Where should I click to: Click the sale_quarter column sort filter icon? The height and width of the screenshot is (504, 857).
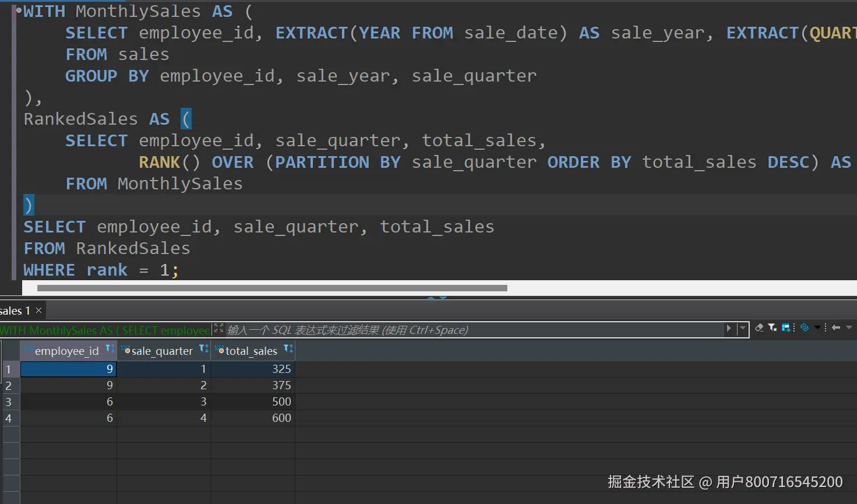(x=203, y=349)
